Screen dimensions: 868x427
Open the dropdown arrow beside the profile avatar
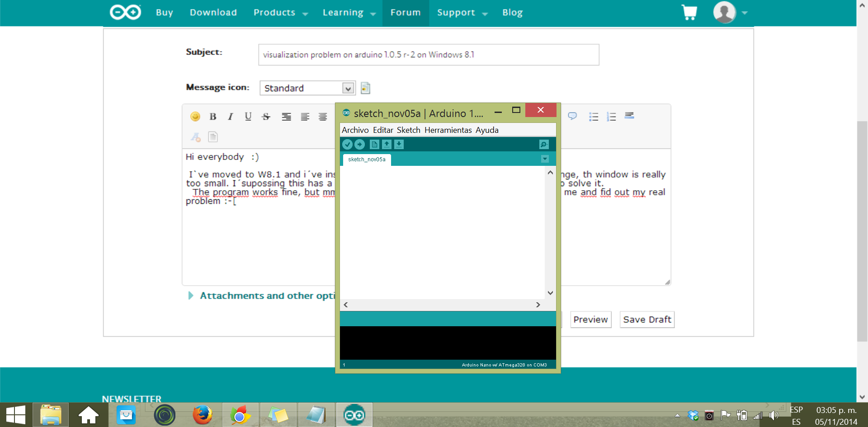pos(745,13)
